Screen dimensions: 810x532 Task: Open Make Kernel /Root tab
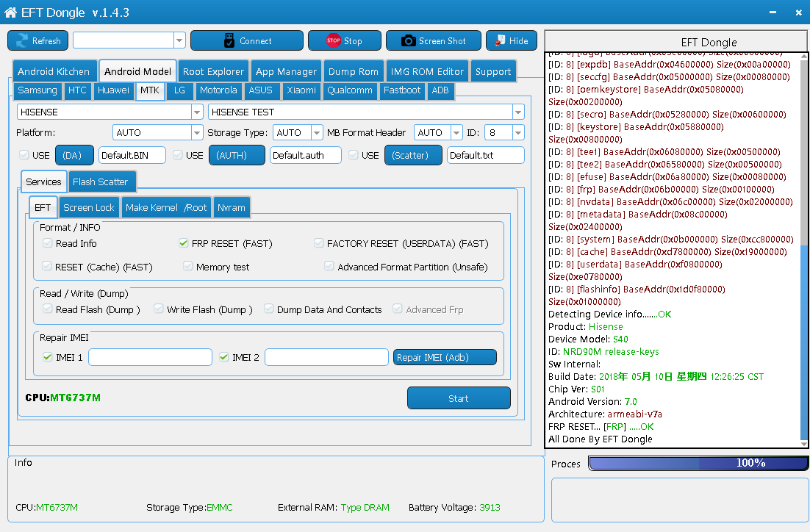coord(166,208)
